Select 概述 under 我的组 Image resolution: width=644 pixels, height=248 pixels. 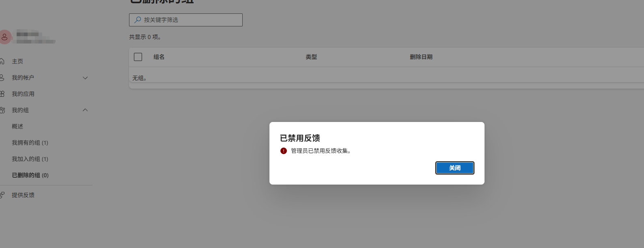(17, 126)
